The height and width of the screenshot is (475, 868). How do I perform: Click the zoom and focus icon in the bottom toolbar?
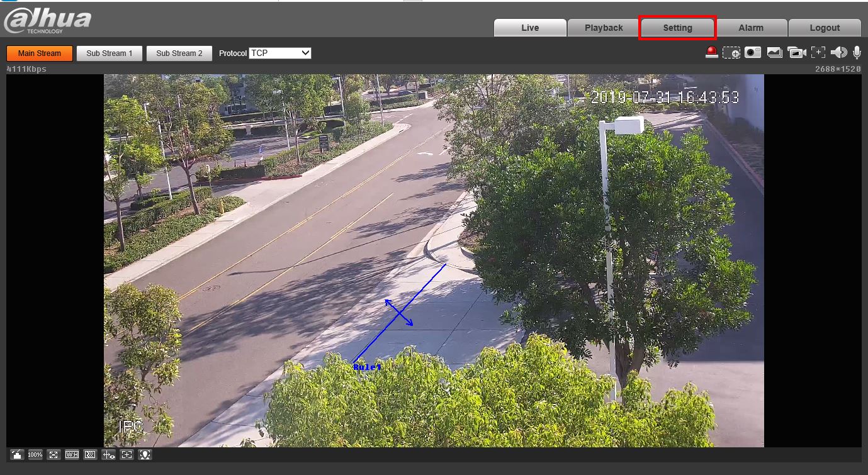tap(127, 455)
